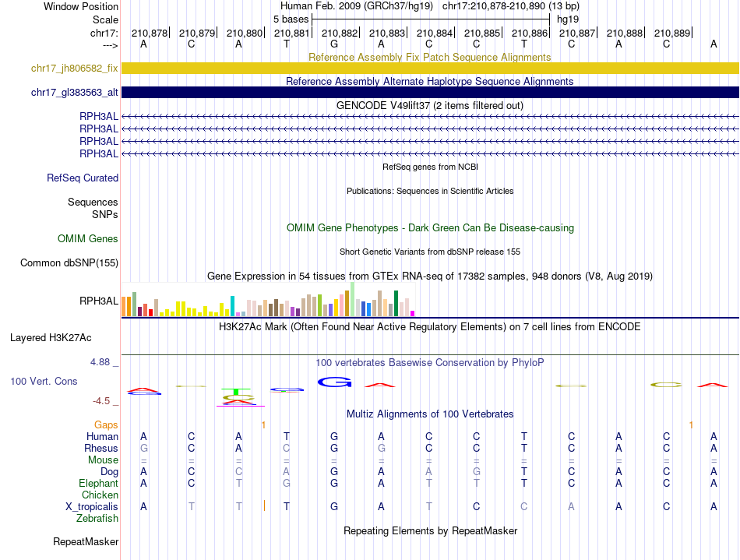
Task: Click the large blue G conservation logo
Action: click(x=335, y=382)
